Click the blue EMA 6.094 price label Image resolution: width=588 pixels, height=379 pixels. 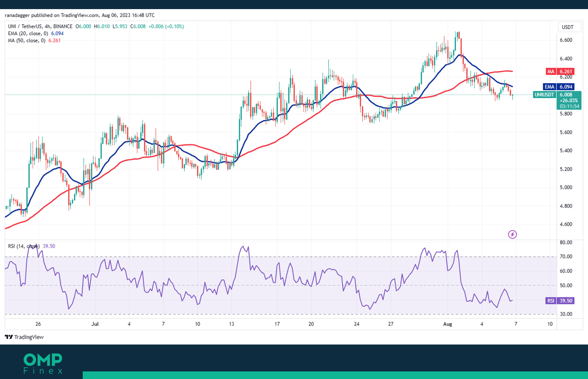pyautogui.click(x=559, y=87)
